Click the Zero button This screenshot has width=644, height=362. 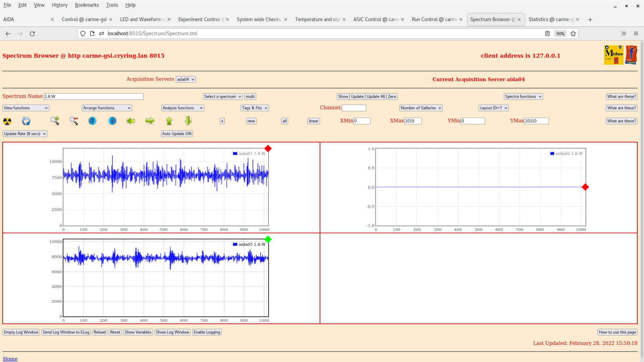click(x=392, y=97)
